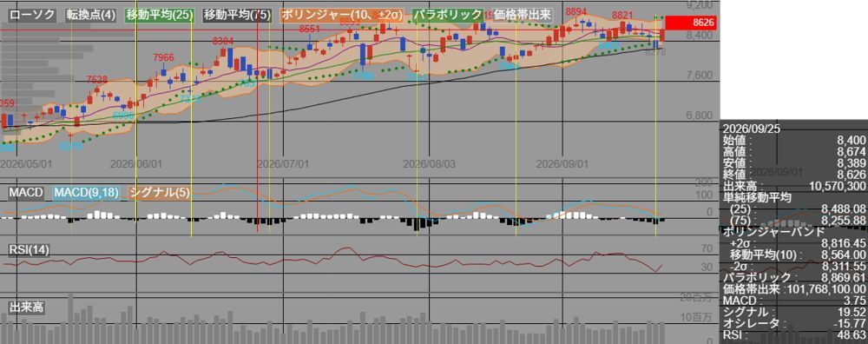868x344 pixels.
Task: Click the 高値 value 8,674
Action: tap(851, 152)
